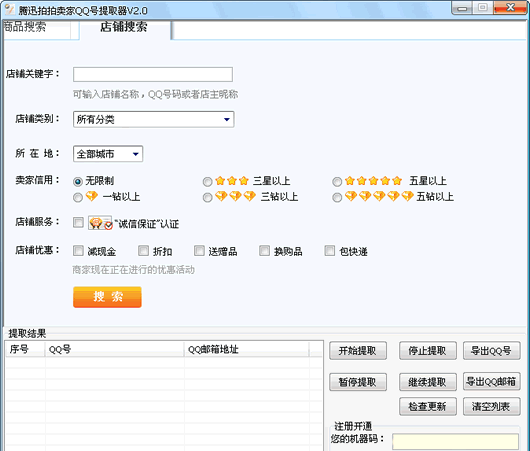530x451 pixels.
Task: Click the QQ号 column header
Action: pyautogui.click(x=114, y=349)
